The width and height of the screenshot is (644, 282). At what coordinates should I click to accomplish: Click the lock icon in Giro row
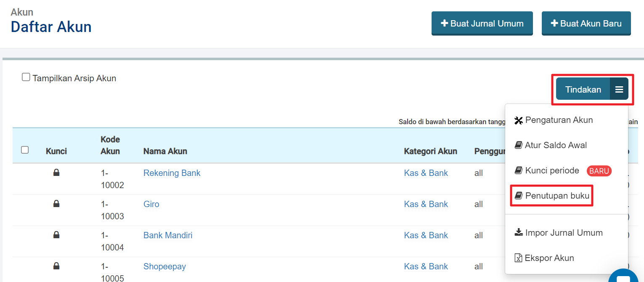click(x=56, y=203)
